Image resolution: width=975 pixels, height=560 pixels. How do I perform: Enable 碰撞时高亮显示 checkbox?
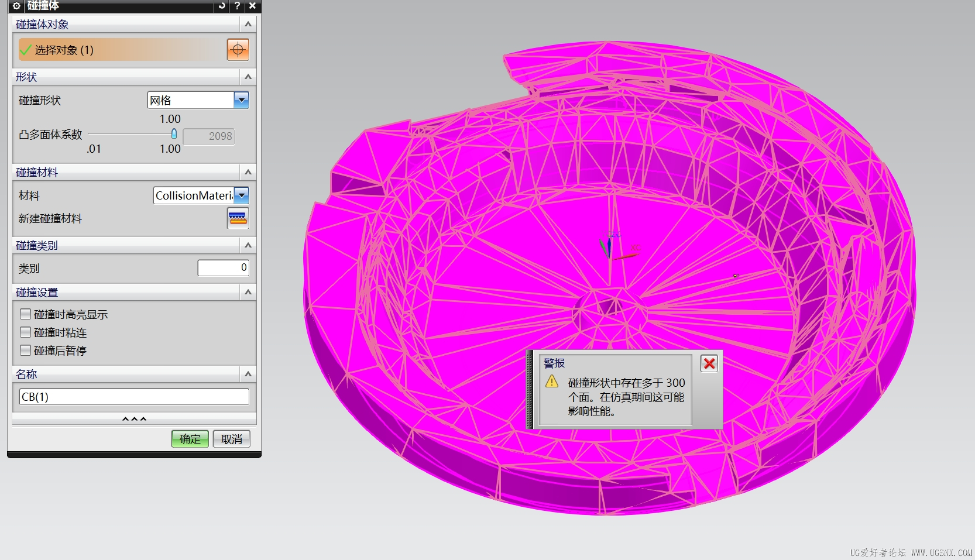coord(26,314)
